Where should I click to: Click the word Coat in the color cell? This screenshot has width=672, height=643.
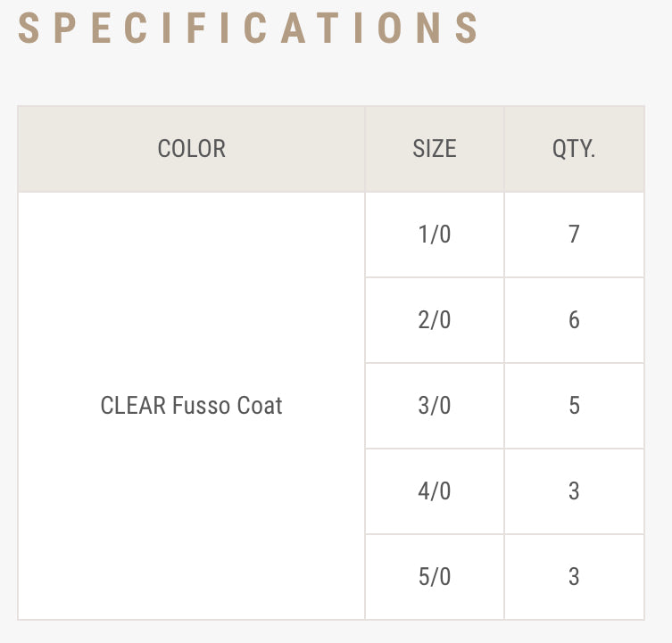pos(260,406)
